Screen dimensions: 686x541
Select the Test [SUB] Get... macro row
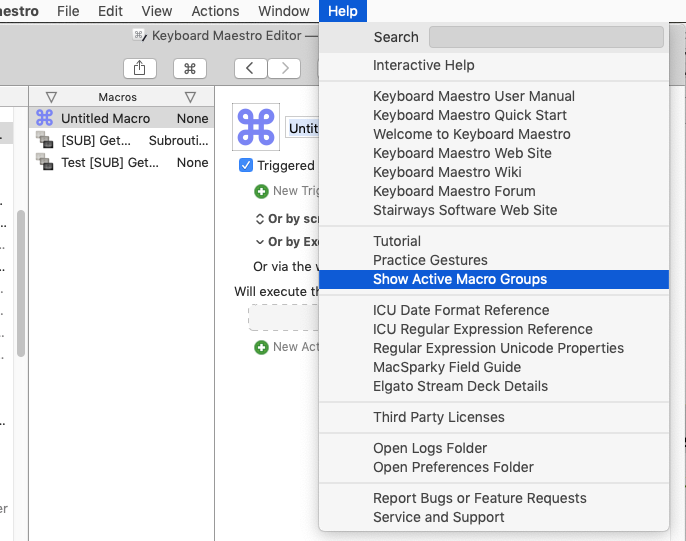point(122,163)
